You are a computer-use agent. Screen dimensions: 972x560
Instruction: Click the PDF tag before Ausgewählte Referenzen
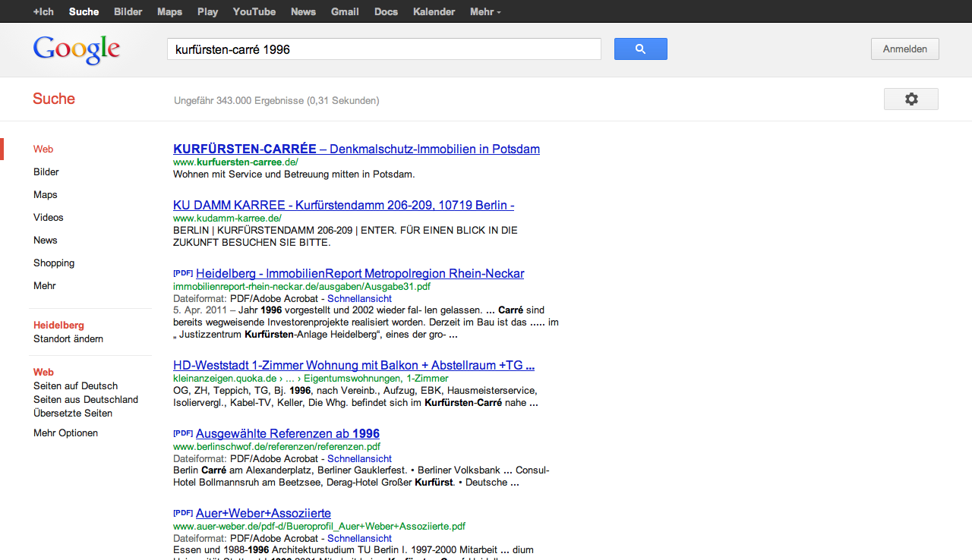[183, 433]
